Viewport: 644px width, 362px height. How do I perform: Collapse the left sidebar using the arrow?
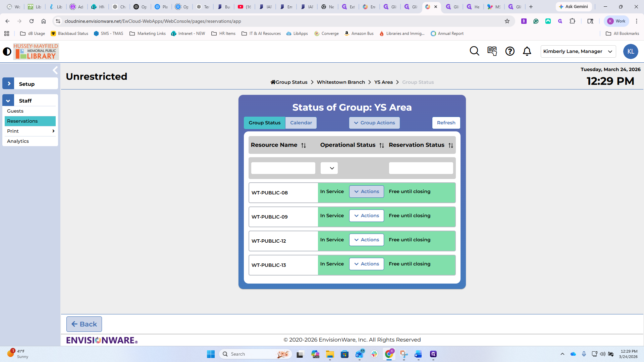pos(55,70)
